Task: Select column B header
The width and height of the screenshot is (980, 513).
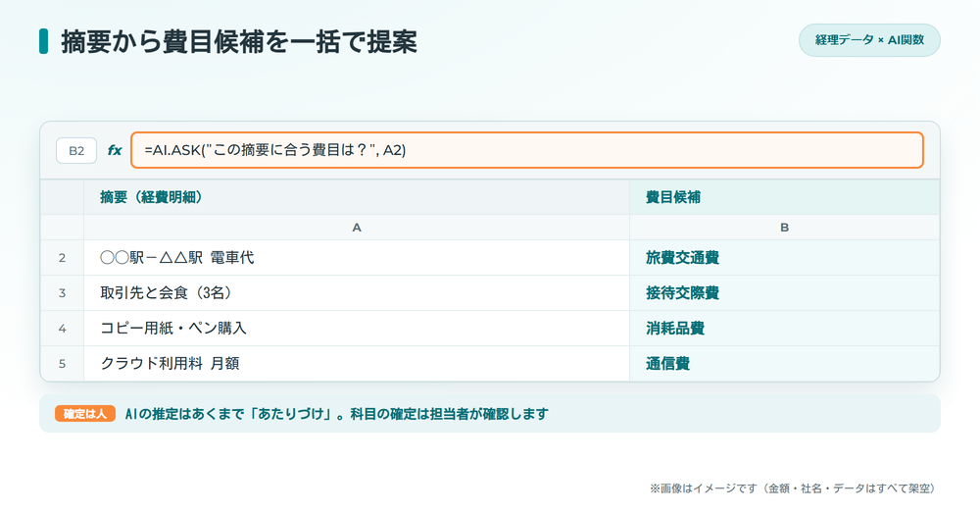Action: tap(784, 228)
